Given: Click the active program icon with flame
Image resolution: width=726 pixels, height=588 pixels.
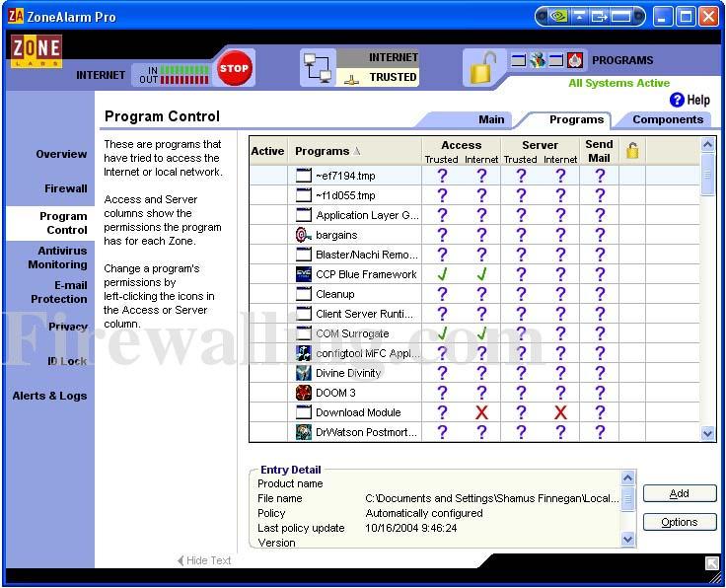Looking at the screenshot, I should point(575,60).
